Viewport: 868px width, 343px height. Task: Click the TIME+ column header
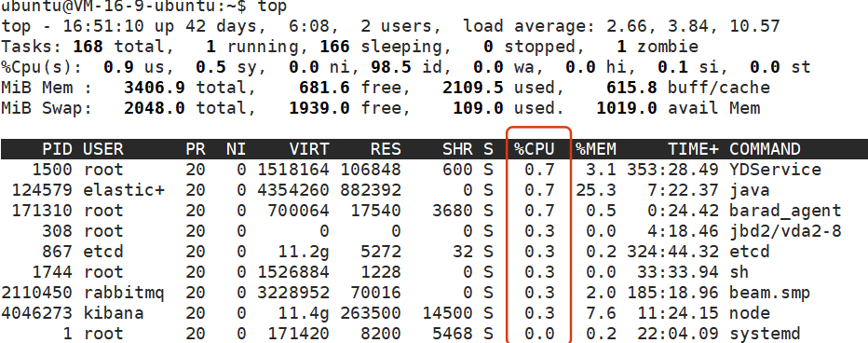693,149
